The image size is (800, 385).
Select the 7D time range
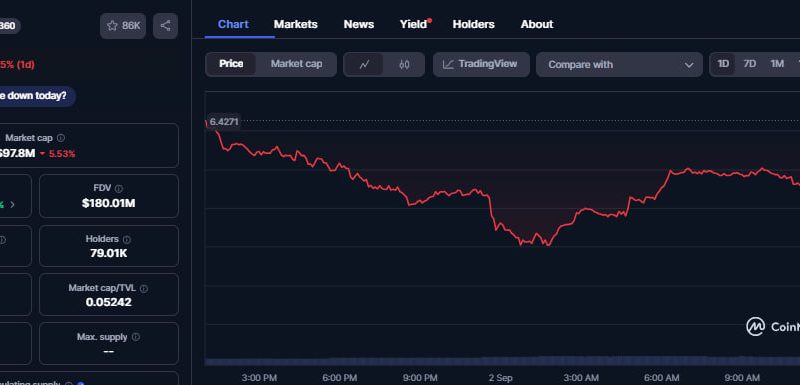[x=749, y=64]
